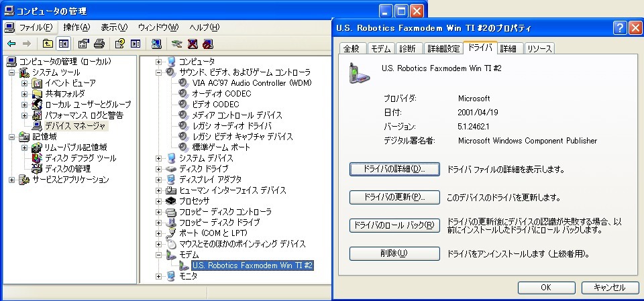Select 標準ゲーム ポート device
Image resolution: width=644 pixels, height=301 pixels.
[x=221, y=147]
